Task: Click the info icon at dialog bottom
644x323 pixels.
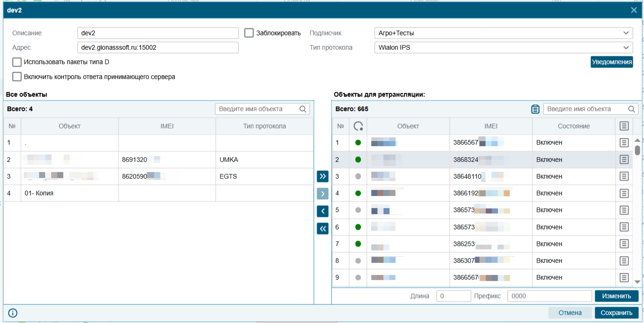Action: click(x=13, y=313)
